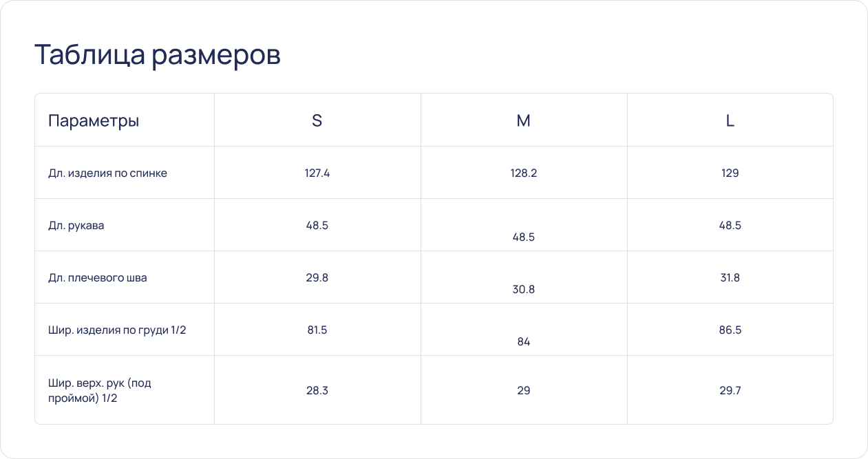Select the 129 value under L
Viewport: 868px width, 459px height.
[730, 173]
